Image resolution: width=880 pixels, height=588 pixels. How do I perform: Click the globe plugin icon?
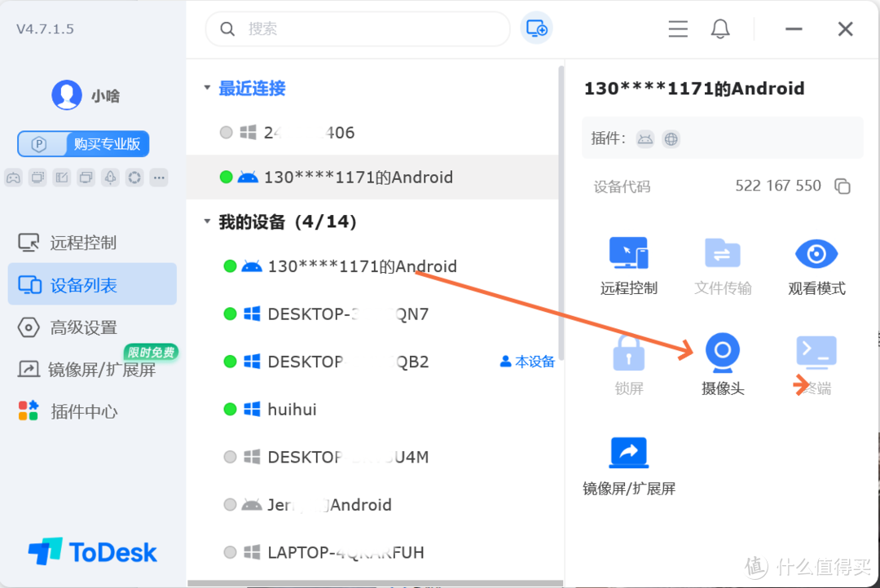coord(671,138)
